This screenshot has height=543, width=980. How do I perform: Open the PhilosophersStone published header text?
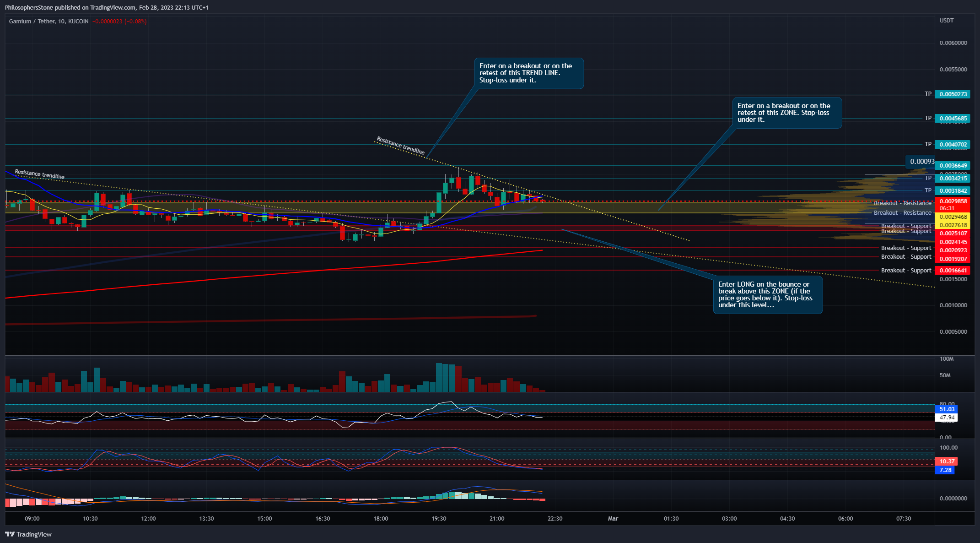tap(107, 8)
